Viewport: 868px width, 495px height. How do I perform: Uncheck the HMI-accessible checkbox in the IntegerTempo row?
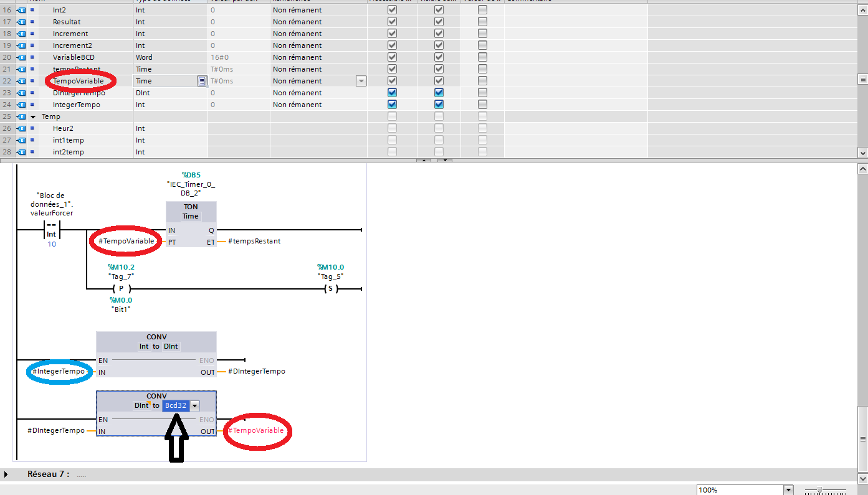392,105
